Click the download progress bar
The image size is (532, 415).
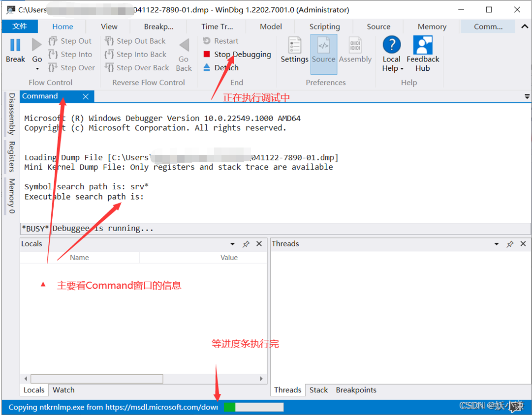[x=253, y=407]
